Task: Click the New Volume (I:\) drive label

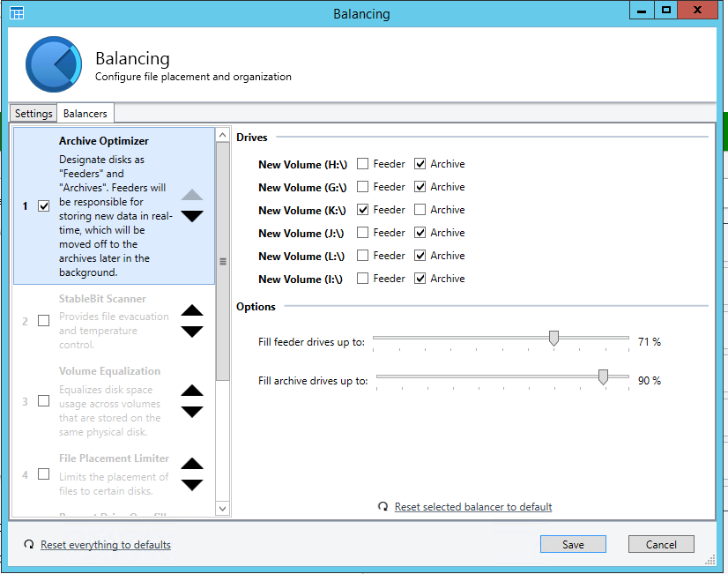Action: pos(301,280)
